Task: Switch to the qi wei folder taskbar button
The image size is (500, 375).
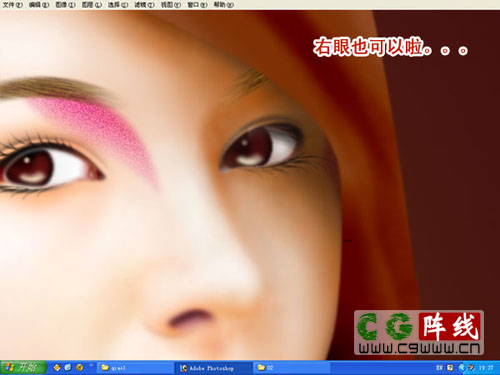Action: (x=135, y=368)
